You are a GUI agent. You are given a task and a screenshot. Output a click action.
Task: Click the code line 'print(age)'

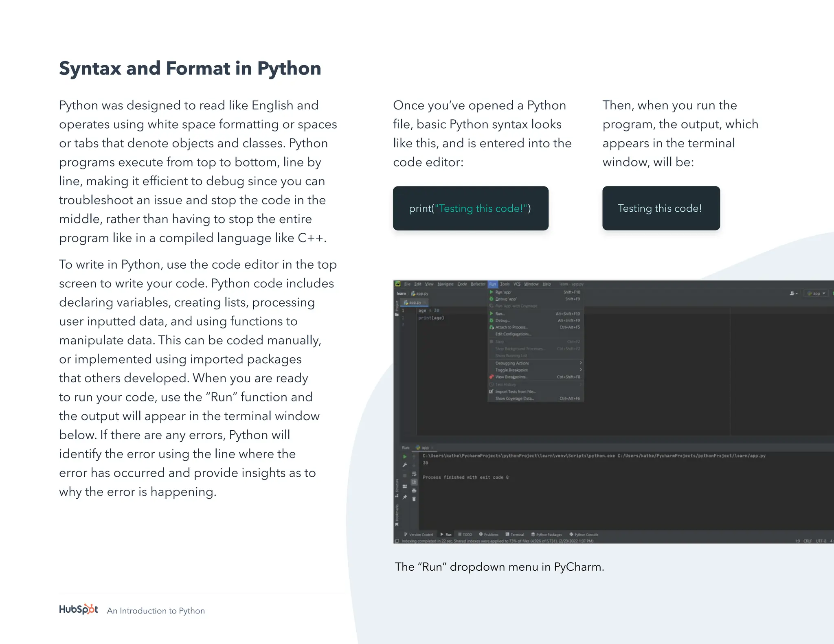(x=431, y=318)
